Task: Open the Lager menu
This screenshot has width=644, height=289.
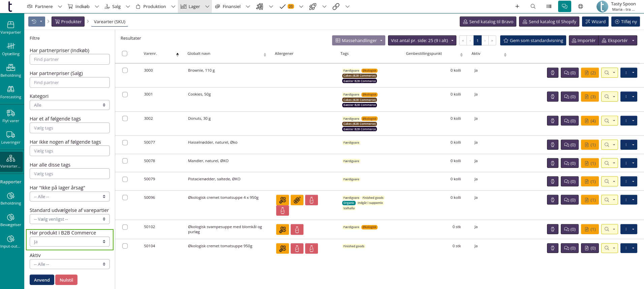Action: (x=194, y=6)
